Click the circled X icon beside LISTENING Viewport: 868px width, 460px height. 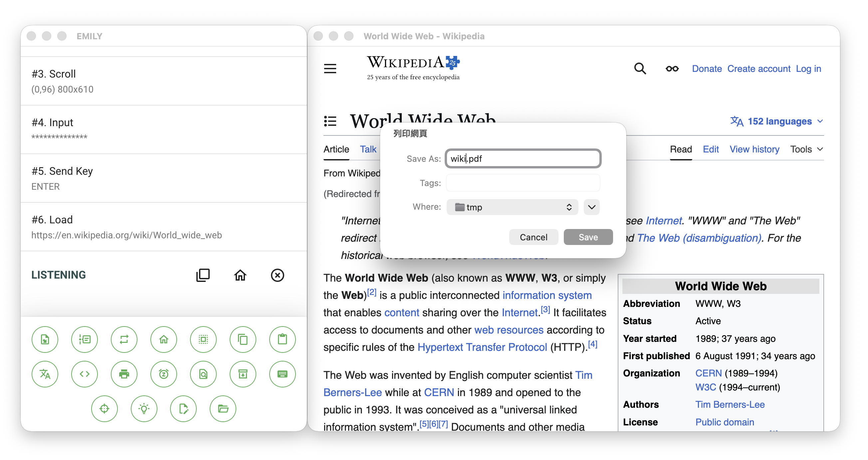click(x=277, y=275)
